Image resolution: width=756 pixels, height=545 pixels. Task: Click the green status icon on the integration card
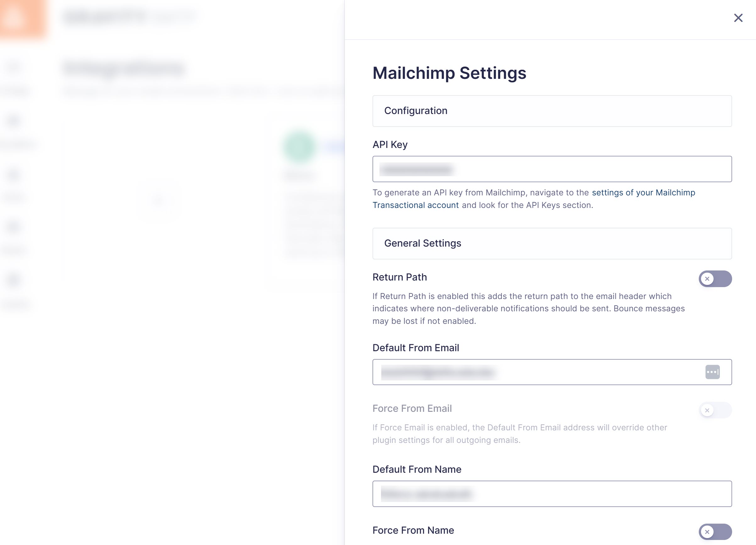pyautogui.click(x=299, y=147)
